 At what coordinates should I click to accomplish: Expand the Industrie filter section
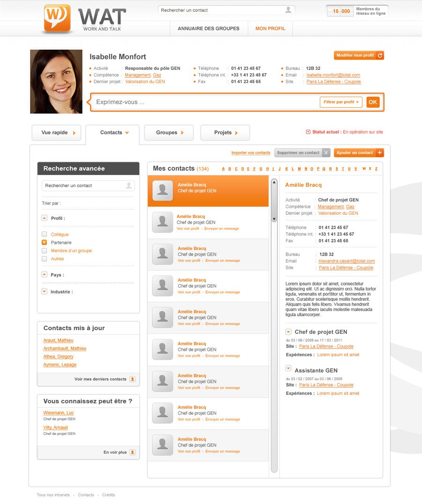click(x=44, y=292)
